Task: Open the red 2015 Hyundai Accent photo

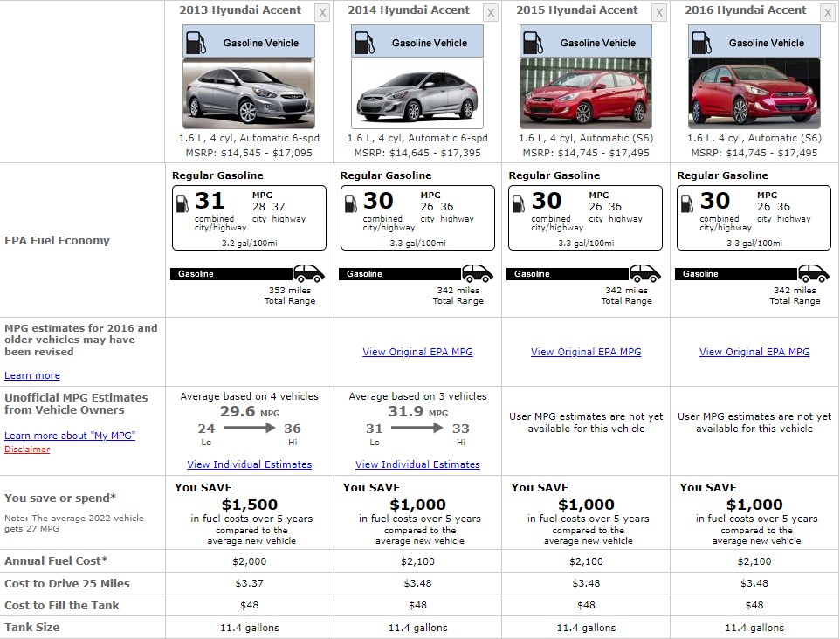Action: (x=586, y=93)
